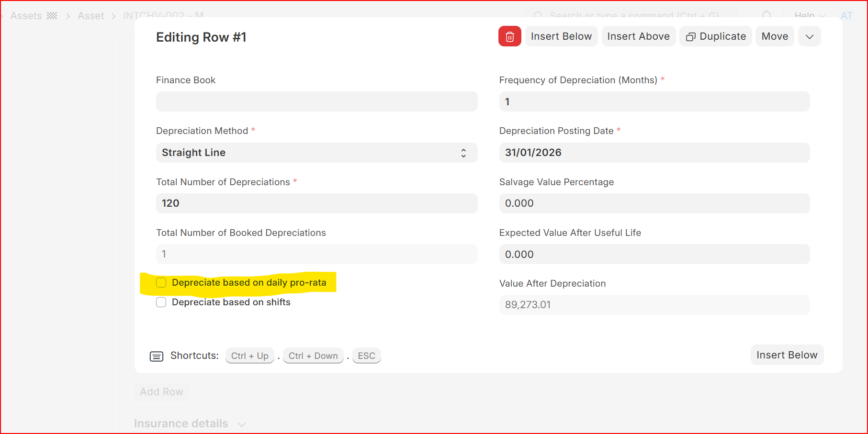Enable Depreciate based on daily pro-rata

pos(161,283)
